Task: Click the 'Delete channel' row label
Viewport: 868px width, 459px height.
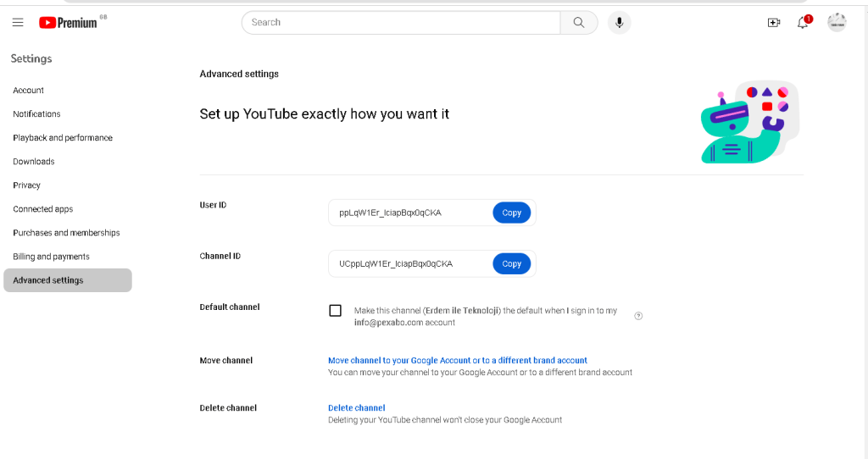Action: (x=228, y=408)
